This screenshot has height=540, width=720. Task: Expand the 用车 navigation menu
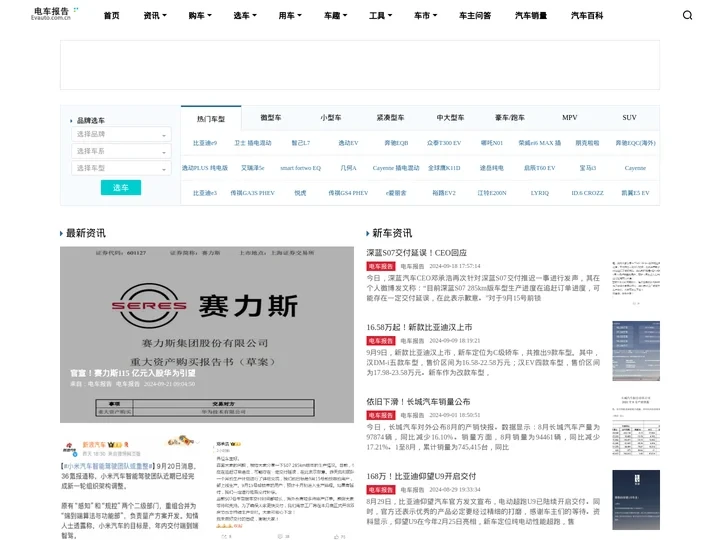(x=290, y=16)
